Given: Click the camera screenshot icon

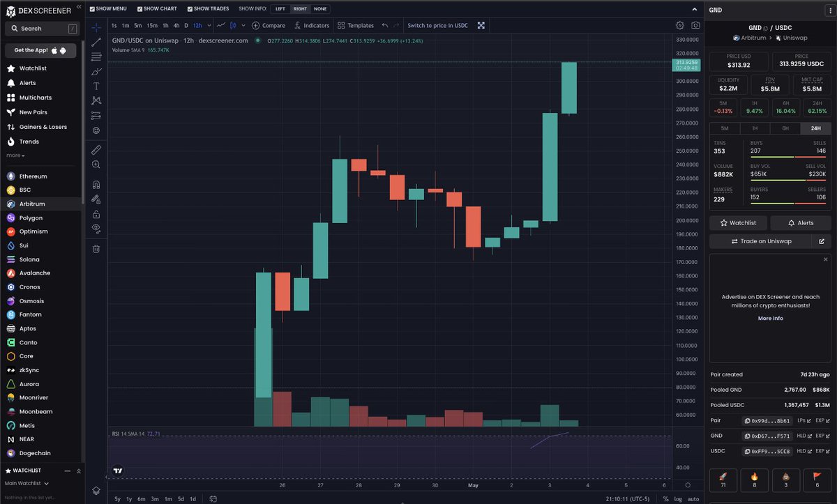Looking at the screenshot, I should pos(695,25).
